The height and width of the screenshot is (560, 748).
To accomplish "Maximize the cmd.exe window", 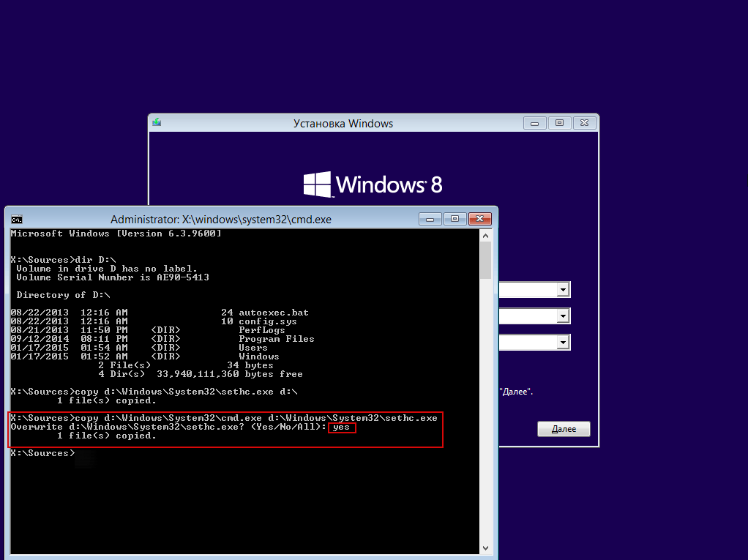I will click(x=455, y=219).
